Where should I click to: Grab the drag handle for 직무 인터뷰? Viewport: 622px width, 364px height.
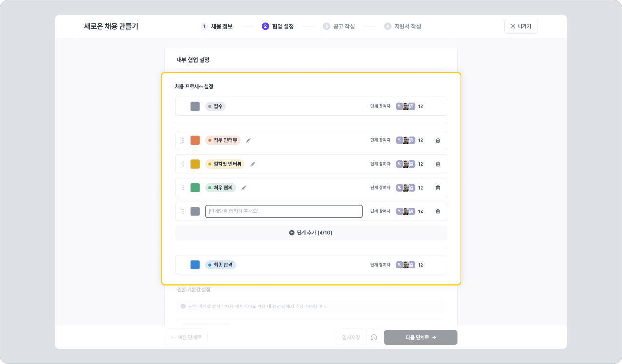pyautogui.click(x=182, y=140)
